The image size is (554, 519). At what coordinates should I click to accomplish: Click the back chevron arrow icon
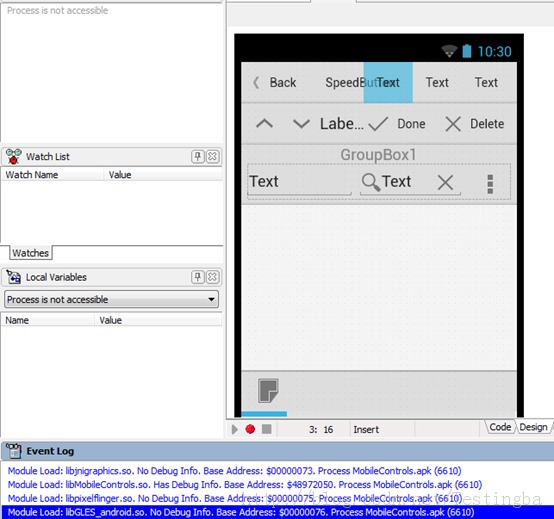(x=257, y=83)
